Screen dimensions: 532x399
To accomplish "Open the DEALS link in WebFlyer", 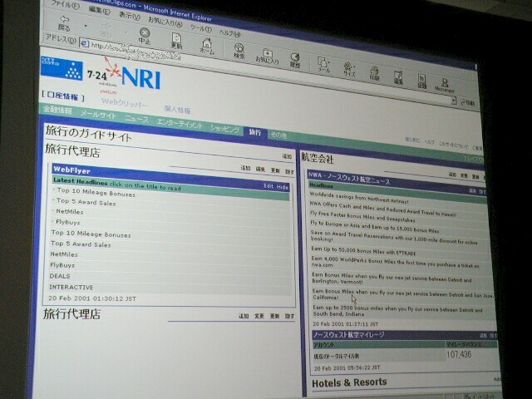I will (60, 275).
